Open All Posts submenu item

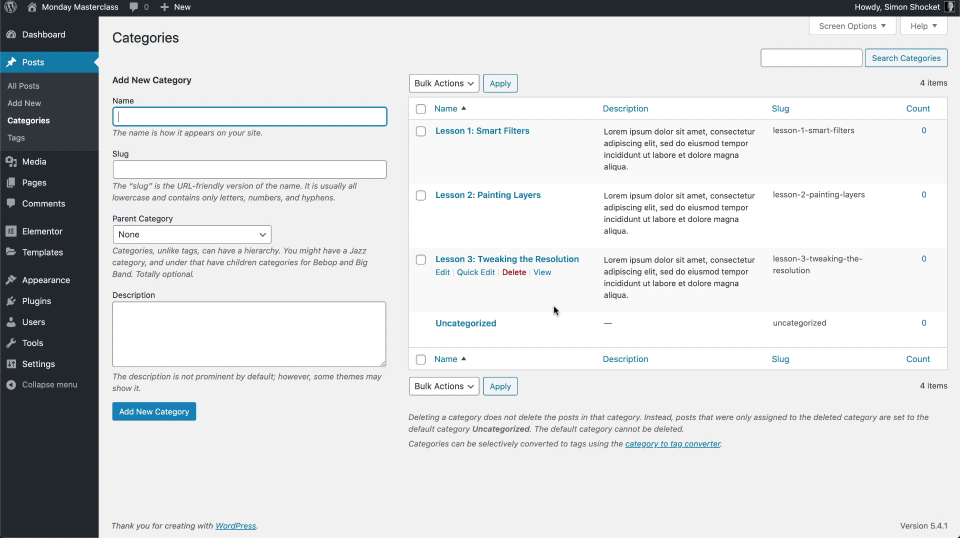(x=24, y=86)
